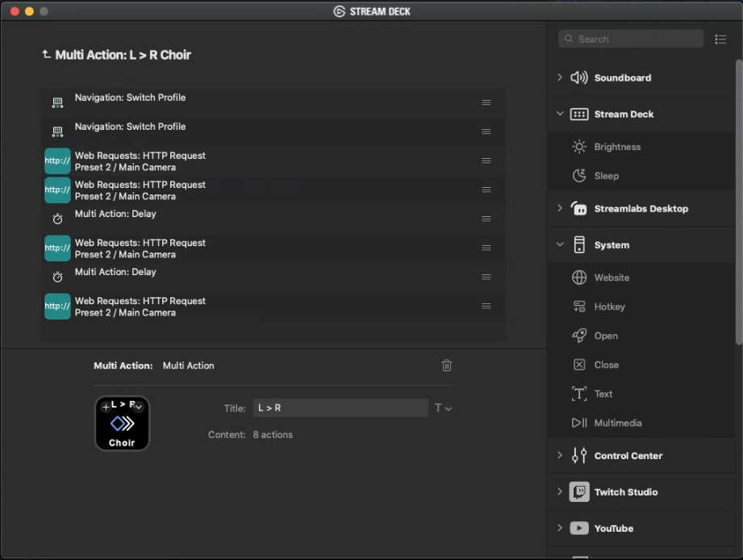
Task: Click the Streamlabs Desktop logo icon
Action: click(579, 208)
